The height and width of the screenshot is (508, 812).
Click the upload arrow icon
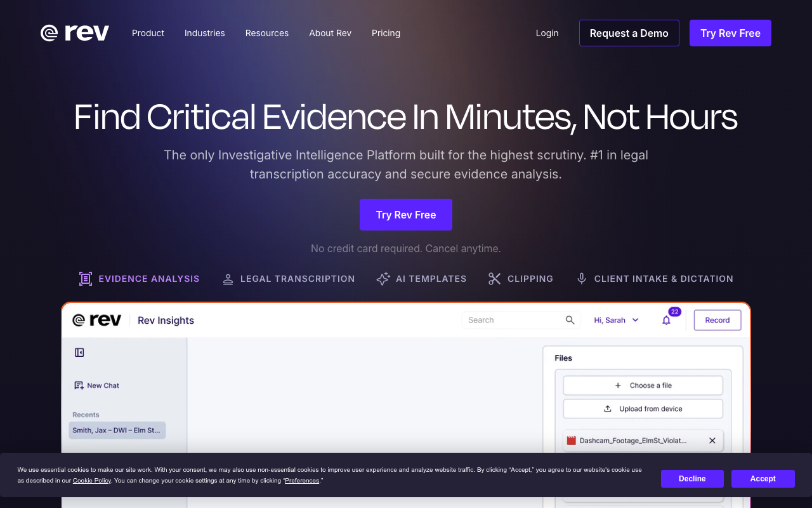click(607, 409)
